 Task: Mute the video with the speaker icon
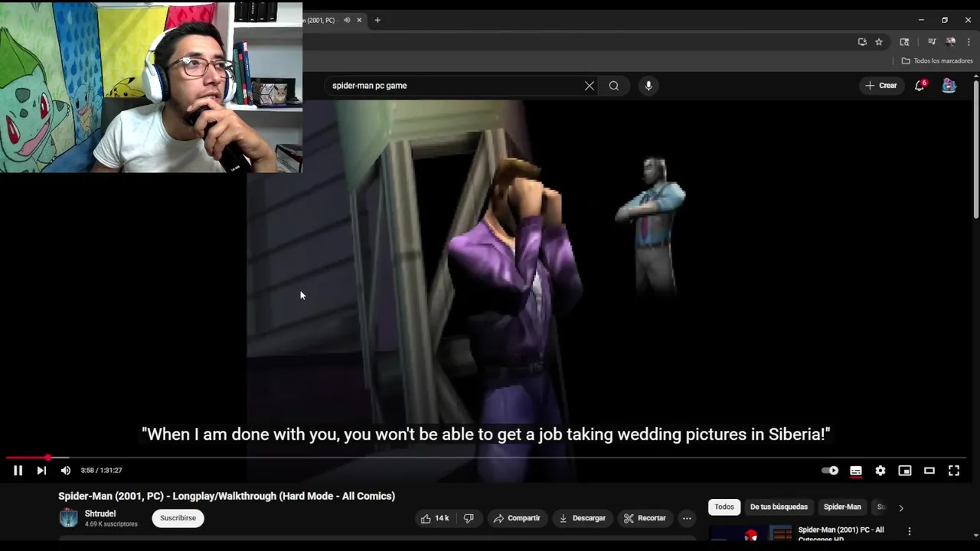66,471
